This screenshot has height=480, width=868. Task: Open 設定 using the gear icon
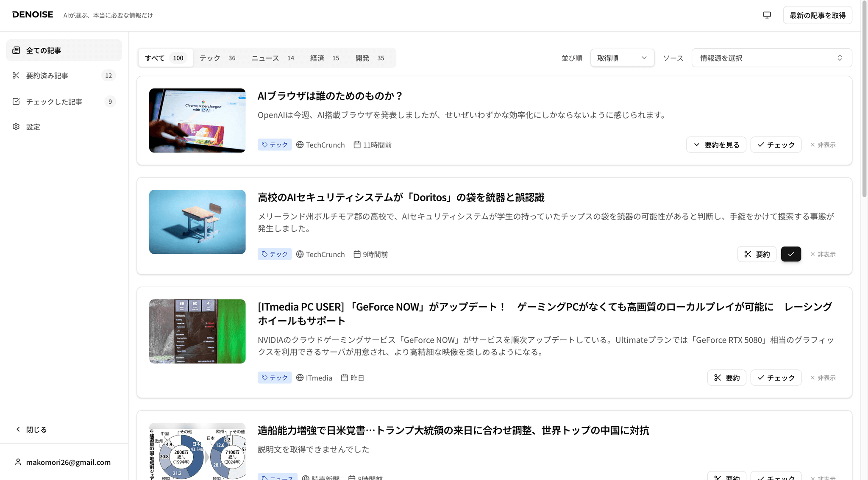click(x=16, y=126)
